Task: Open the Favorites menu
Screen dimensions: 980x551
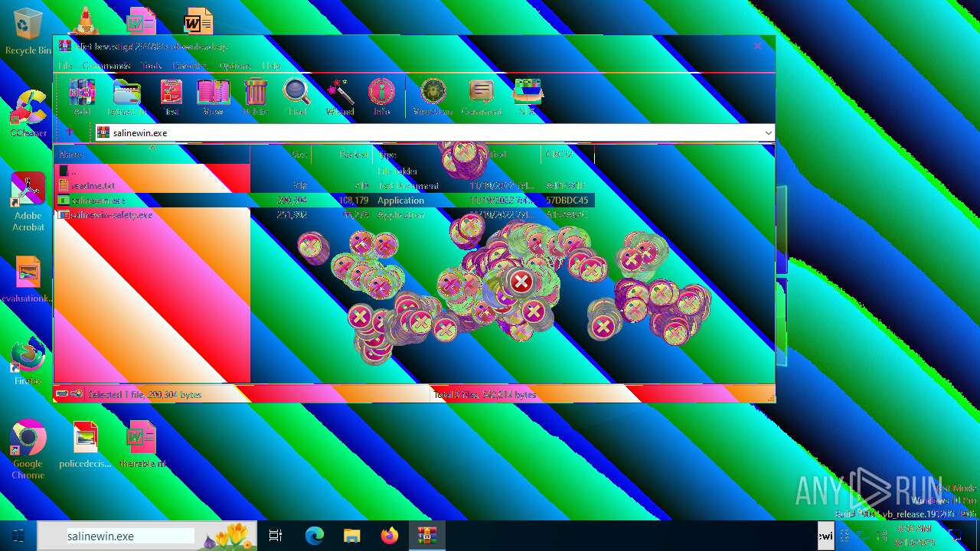Action: tap(190, 66)
